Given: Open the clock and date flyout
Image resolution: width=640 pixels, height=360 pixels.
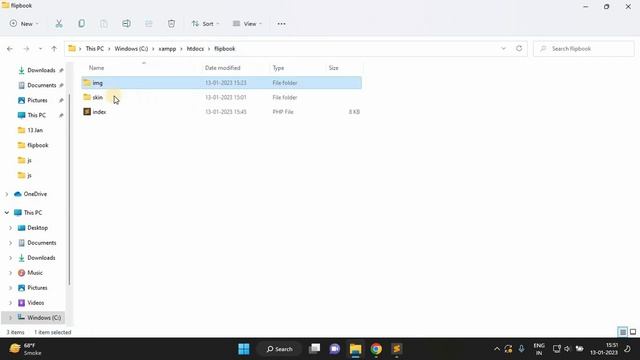Looking at the screenshot, I should (604, 349).
